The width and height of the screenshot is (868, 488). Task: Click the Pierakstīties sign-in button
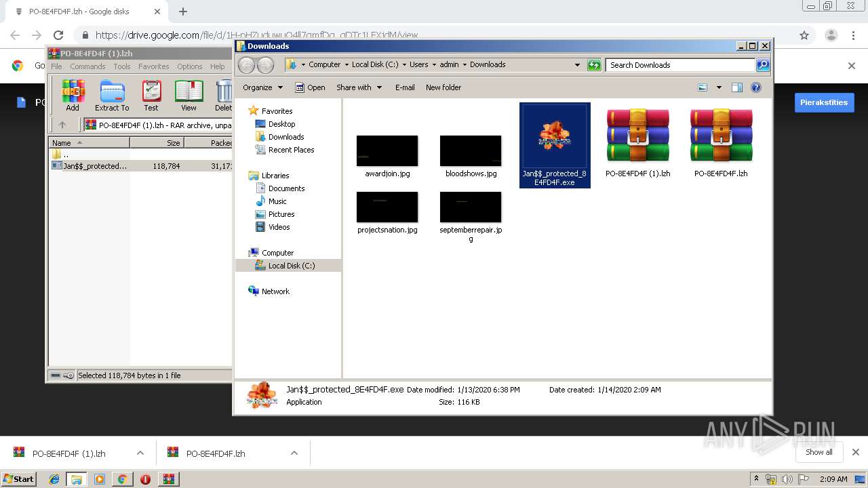point(824,102)
